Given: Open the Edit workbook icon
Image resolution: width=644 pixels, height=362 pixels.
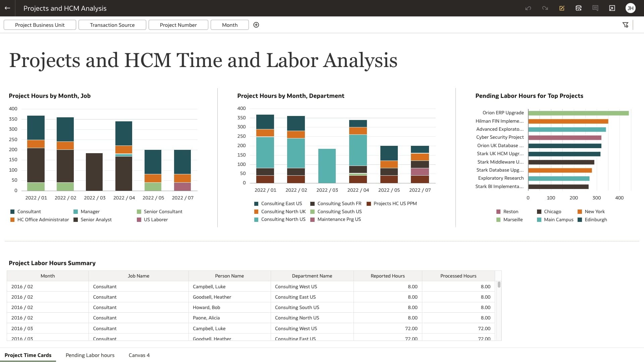Looking at the screenshot, I should (x=562, y=8).
